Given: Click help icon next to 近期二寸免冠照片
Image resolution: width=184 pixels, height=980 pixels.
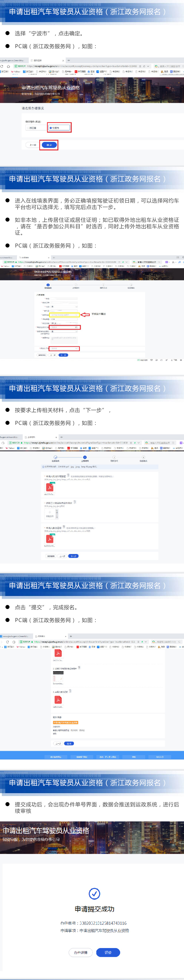Looking at the screenshot, I should [x=74, y=502].
